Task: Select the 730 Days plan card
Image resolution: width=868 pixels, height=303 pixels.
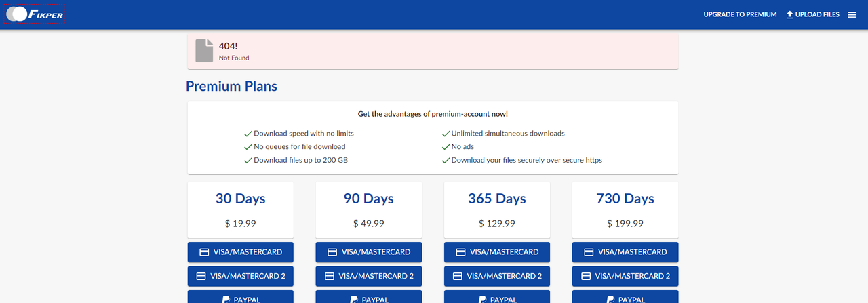Action: pos(625,209)
